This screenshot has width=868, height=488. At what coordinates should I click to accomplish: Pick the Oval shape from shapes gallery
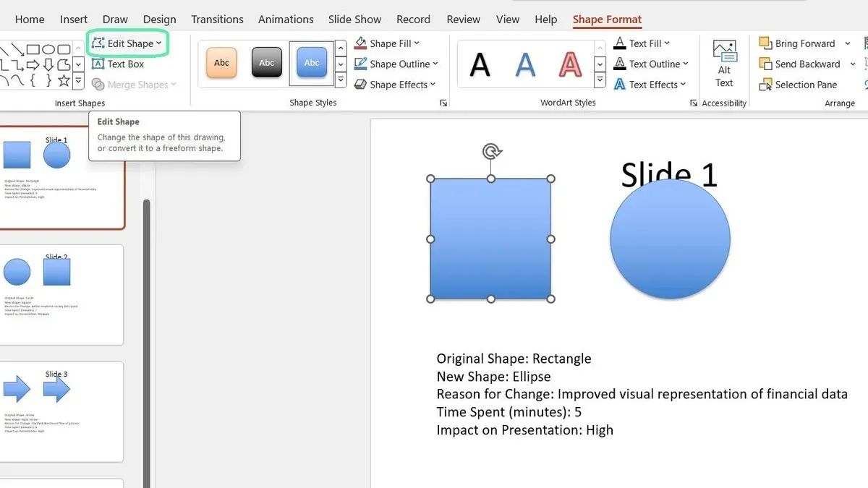point(48,49)
